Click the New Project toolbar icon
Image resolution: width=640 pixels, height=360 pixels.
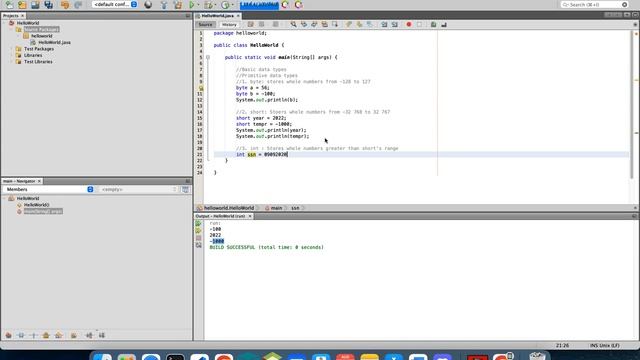click(x=22, y=5)
